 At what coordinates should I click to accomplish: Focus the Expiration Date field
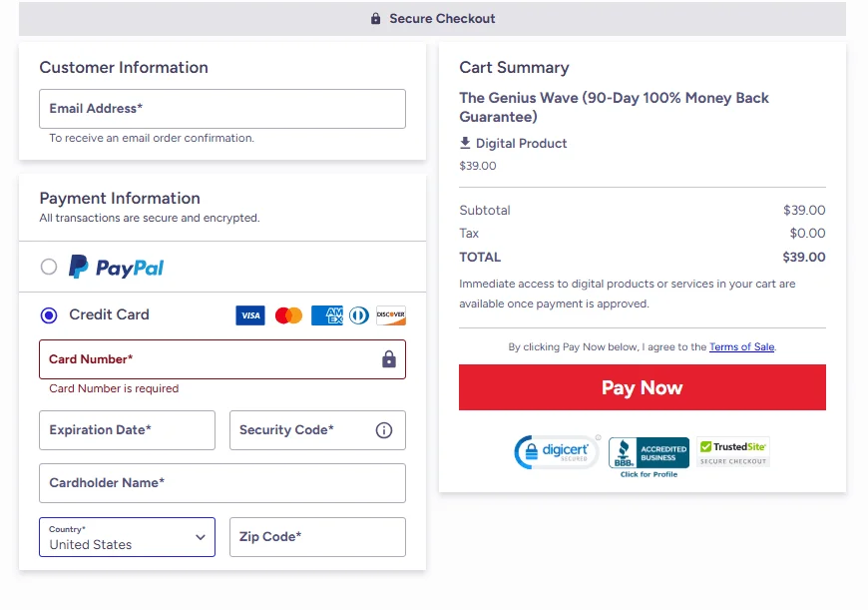click(x=128, y=430)
